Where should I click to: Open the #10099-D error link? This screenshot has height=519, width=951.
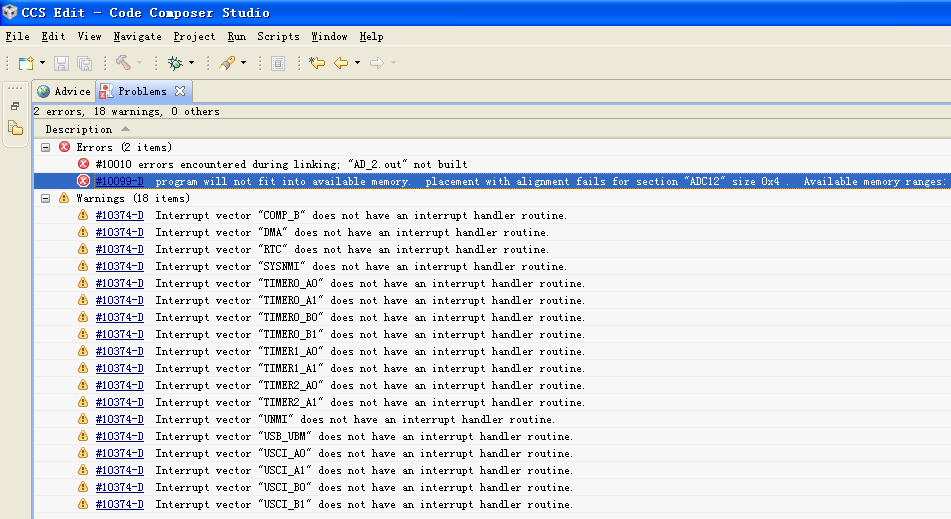coord(119,181)
